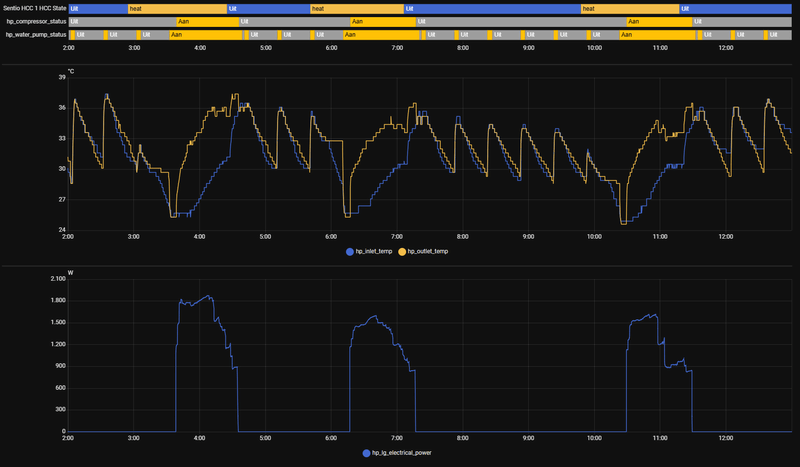The width and height of the screenshot is (800, 467).
Task: Click the power curve peak near 4:00
Action: click(208, 296)
